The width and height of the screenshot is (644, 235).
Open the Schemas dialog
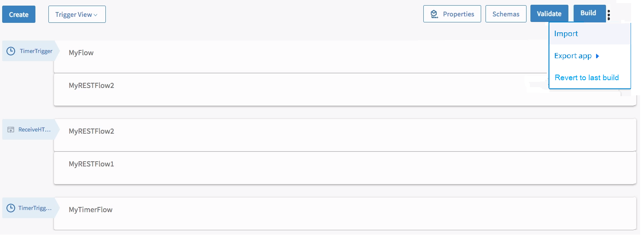[x=506, y=14]
